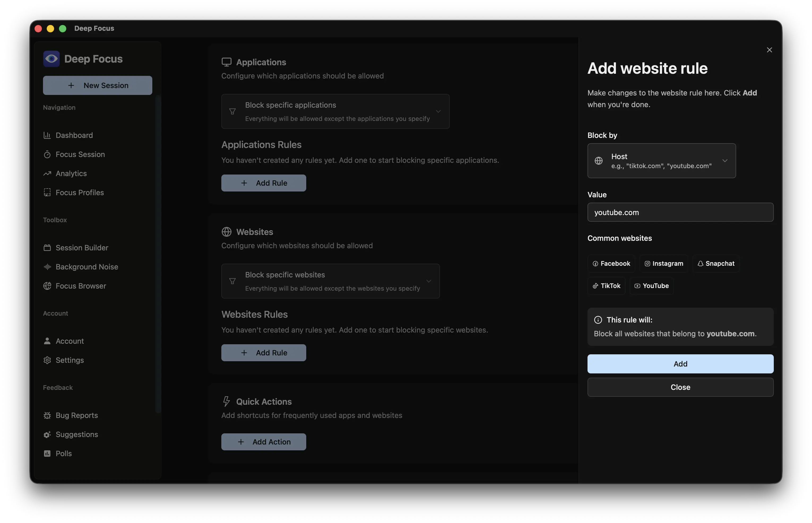Click the Analytics trend line icon

tap(47, 173)
